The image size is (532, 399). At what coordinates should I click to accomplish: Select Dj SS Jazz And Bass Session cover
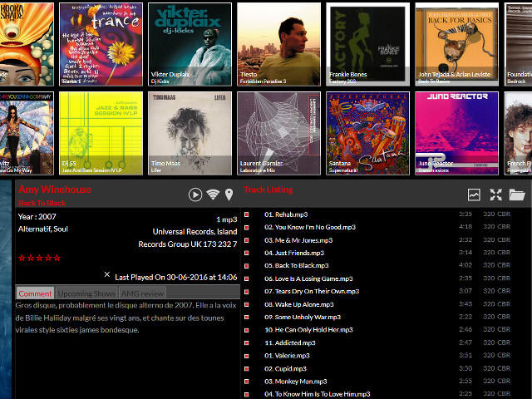[x=101, y=133]
